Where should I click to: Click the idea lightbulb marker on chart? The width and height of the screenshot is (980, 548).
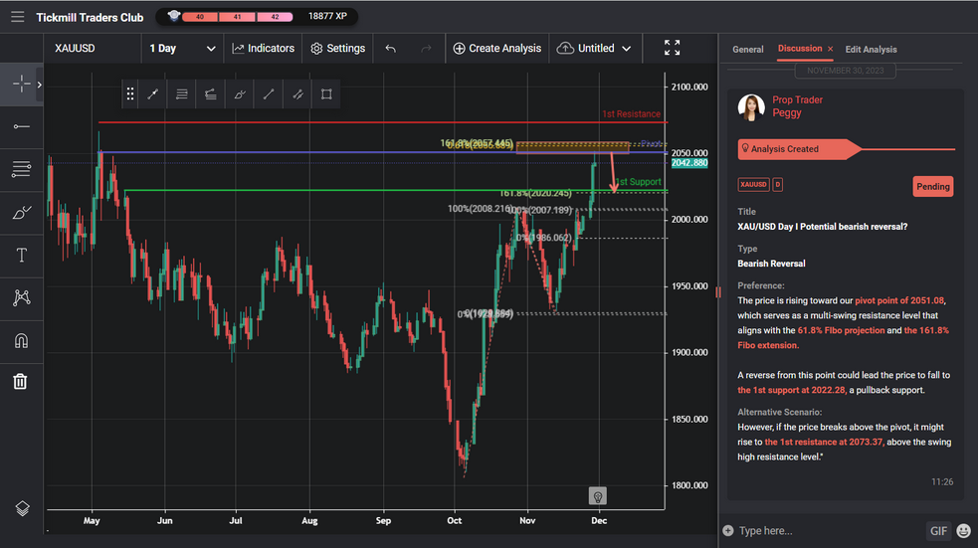pyautogui.click(x=598, y=496)
